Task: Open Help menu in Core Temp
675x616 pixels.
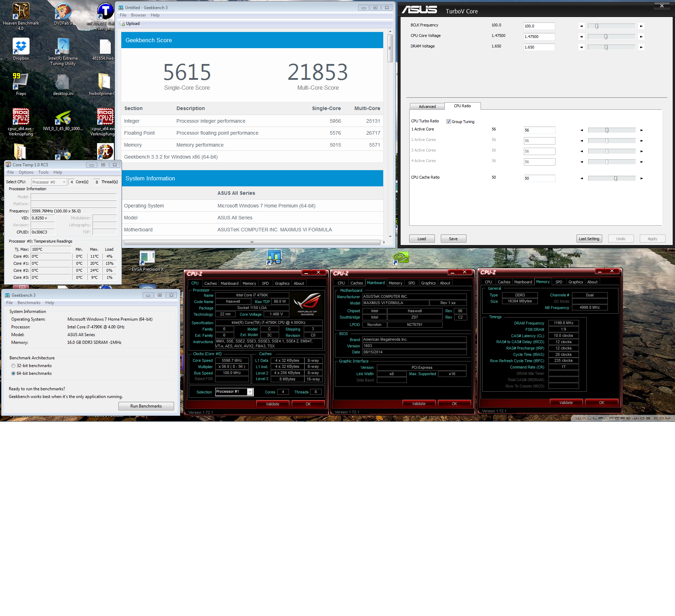Action: pyautogui.click(x=58, y=172)
